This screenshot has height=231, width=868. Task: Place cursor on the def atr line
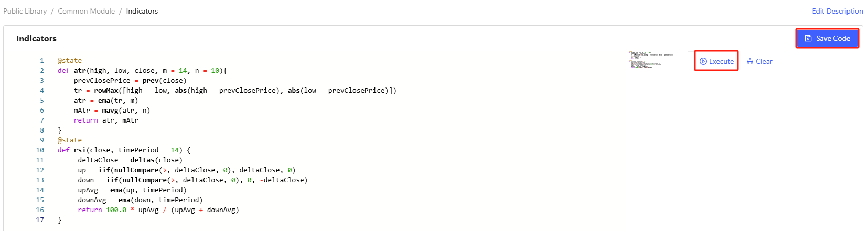(x=142, y=71)
